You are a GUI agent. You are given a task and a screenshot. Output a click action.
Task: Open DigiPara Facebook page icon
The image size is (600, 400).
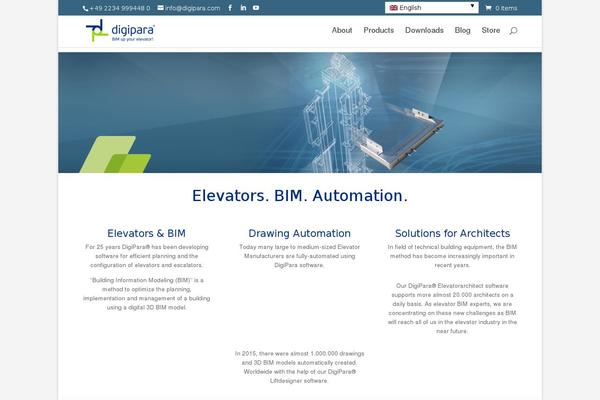click(230, 8)
